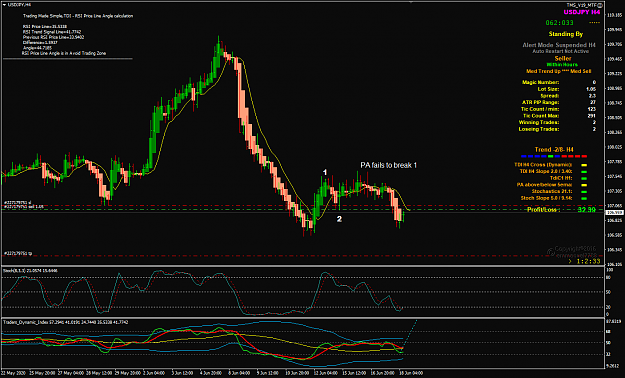The image size is (625, 378).
Task: Select the green 062:033 counter
Action: click(x=559, y=23)
